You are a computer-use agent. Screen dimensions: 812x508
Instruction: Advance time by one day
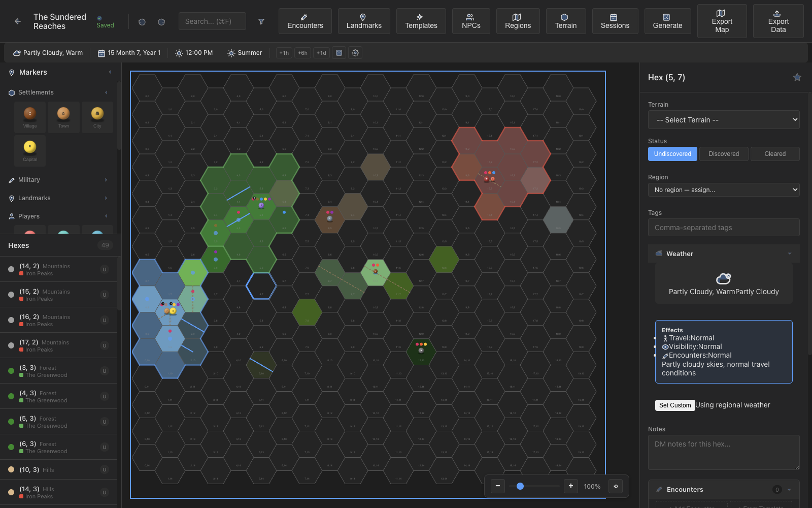pos(321,53)
